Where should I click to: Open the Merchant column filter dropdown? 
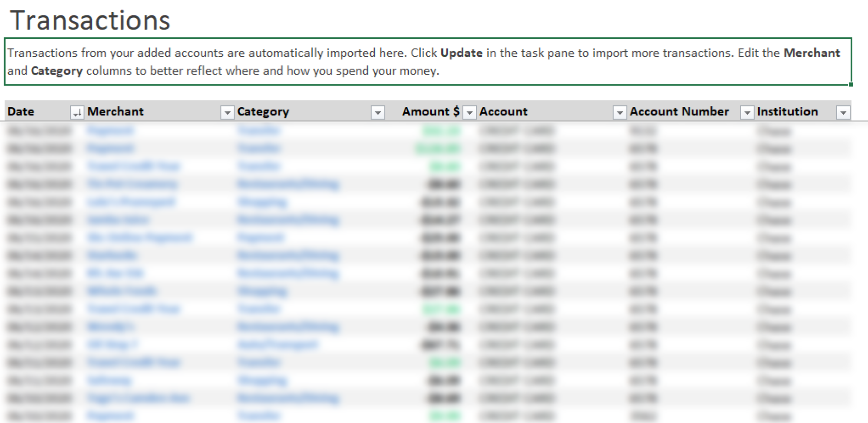coord(227,112)
